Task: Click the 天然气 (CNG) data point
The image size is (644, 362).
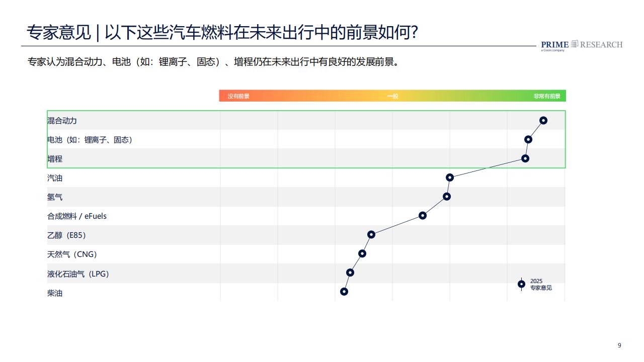Action: 362,253
